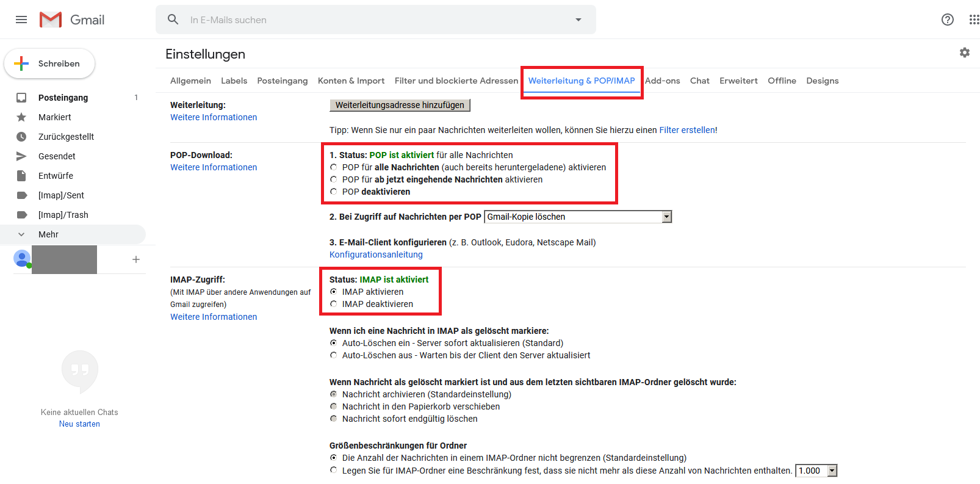The image size is (980, 484).
Task: Open the Erweitert tab
Action: pyautogui.click(x=738, y=81)
